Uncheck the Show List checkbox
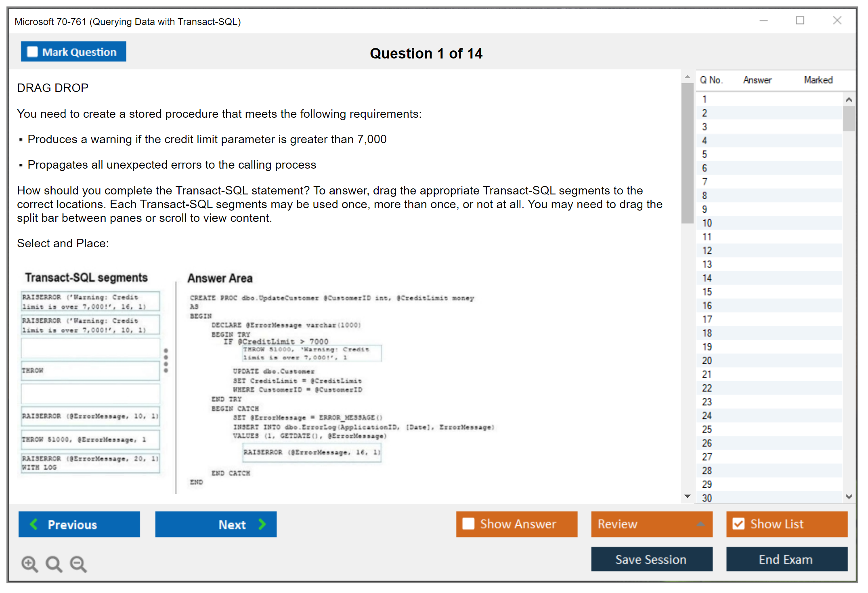The image size is (868, 593). click(x=738, y=524)
